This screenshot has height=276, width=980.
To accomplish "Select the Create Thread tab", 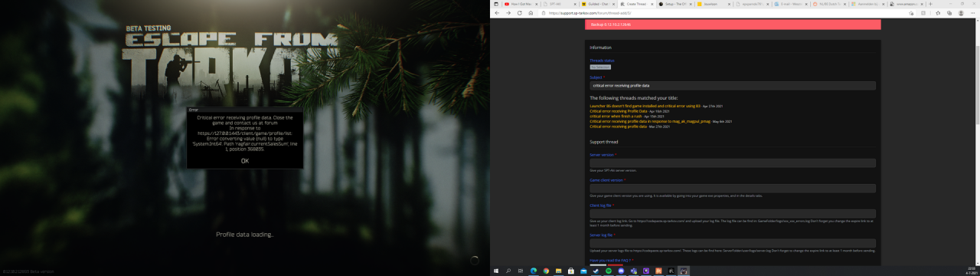I will [x=637, y=4].
